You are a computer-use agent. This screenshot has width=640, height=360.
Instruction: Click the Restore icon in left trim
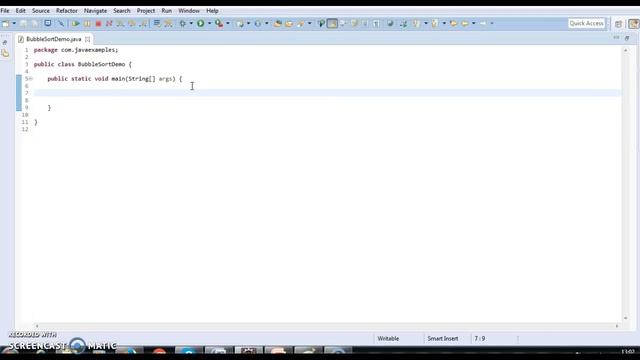click(x=5, y=42)
